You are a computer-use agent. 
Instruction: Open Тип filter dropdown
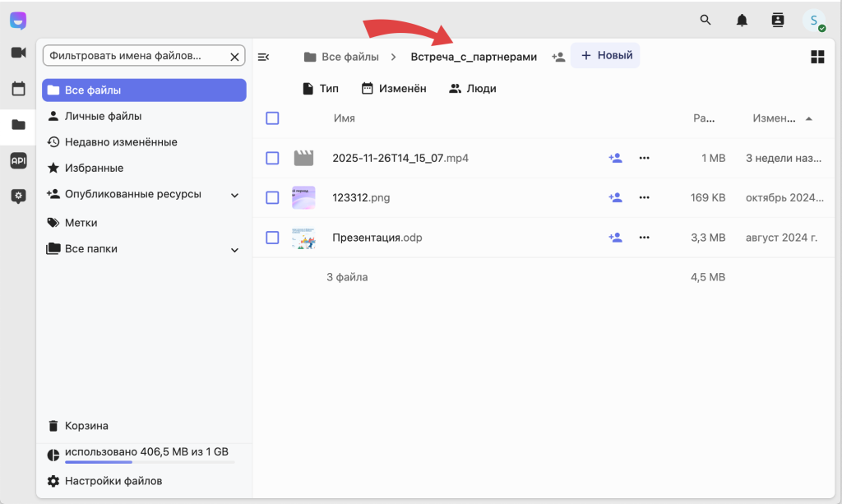click(320, 89)
